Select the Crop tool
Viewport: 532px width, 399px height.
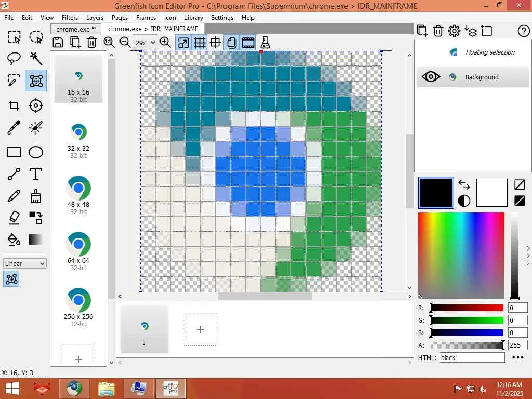[x=14, y=105]
